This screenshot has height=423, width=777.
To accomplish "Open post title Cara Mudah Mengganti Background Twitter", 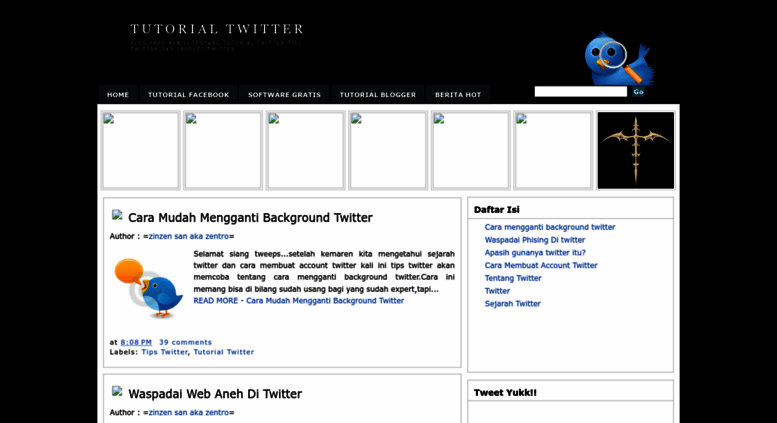I will [x=250, y=217].
